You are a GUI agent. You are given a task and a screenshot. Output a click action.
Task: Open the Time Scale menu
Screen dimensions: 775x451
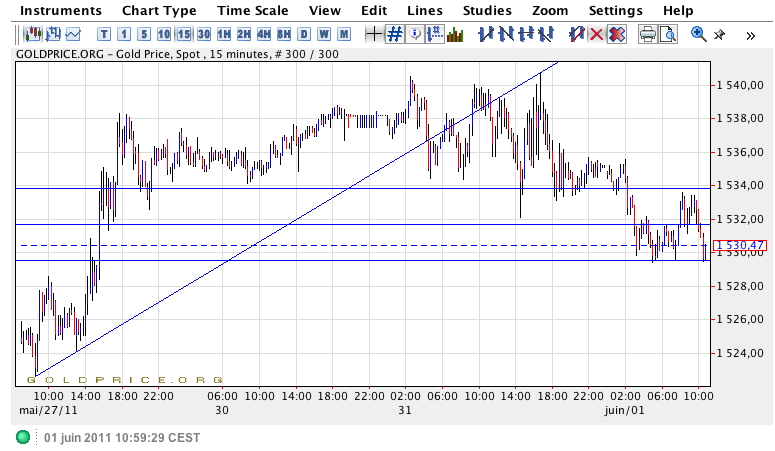pos(252,10)
